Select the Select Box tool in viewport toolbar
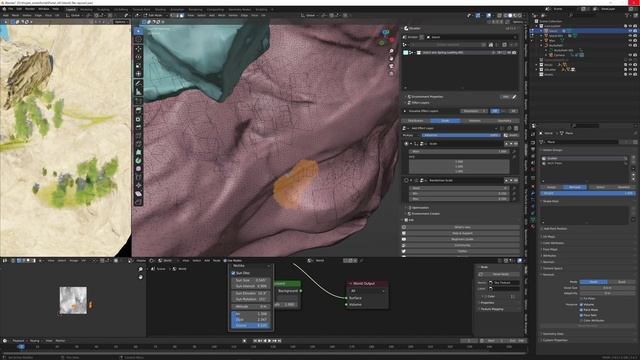640x360 pixels. (x=138, y=31)
